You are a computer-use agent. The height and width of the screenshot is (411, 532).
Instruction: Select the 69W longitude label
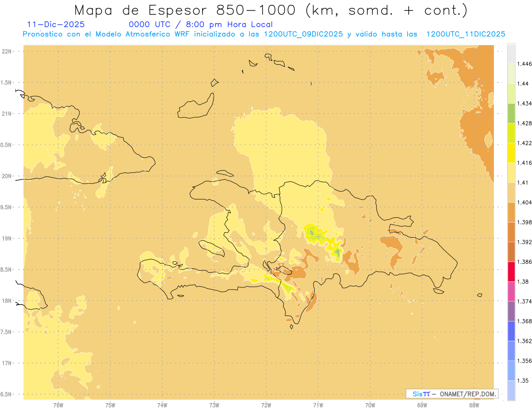(422, 405)
